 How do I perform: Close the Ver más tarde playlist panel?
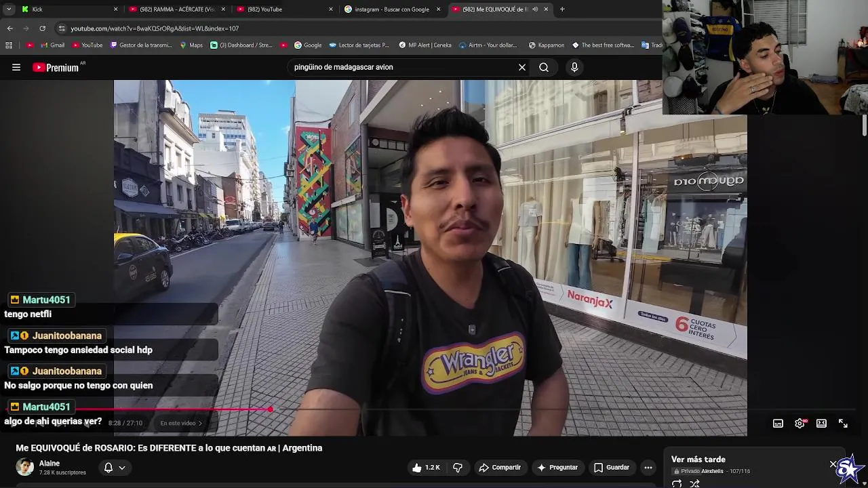coord(833,464)
